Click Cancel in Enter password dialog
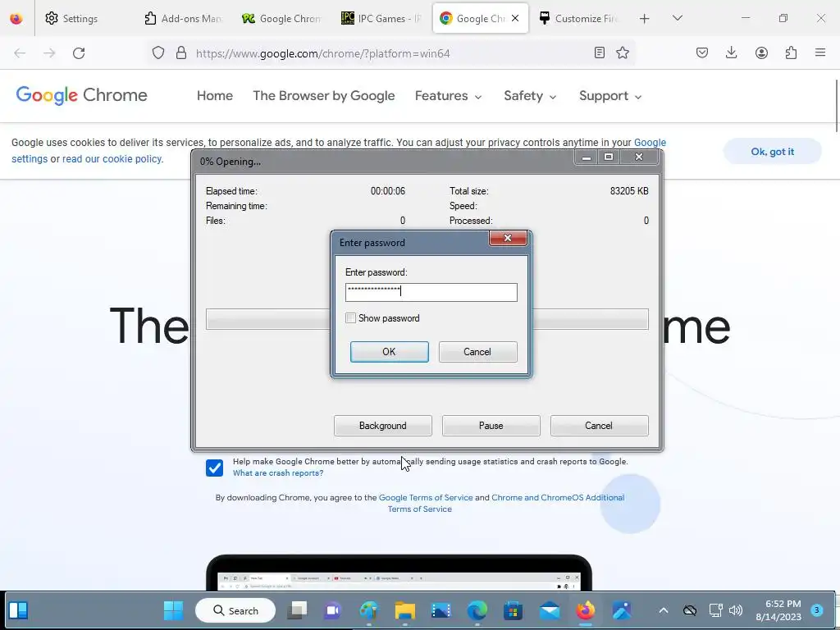840x630 pixels. [477, 352]
